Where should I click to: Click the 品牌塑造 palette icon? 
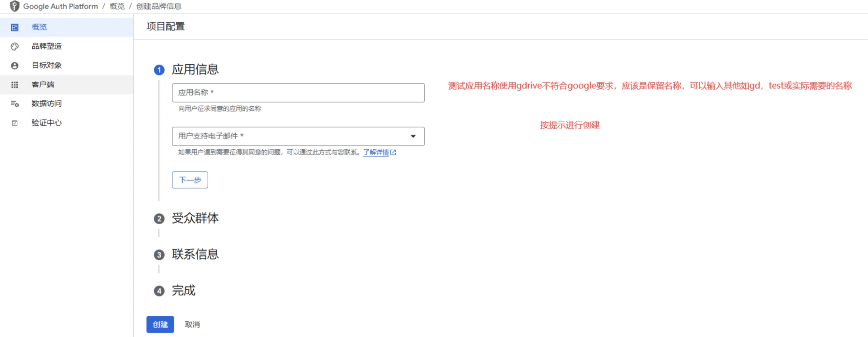[x=15, y=47]
